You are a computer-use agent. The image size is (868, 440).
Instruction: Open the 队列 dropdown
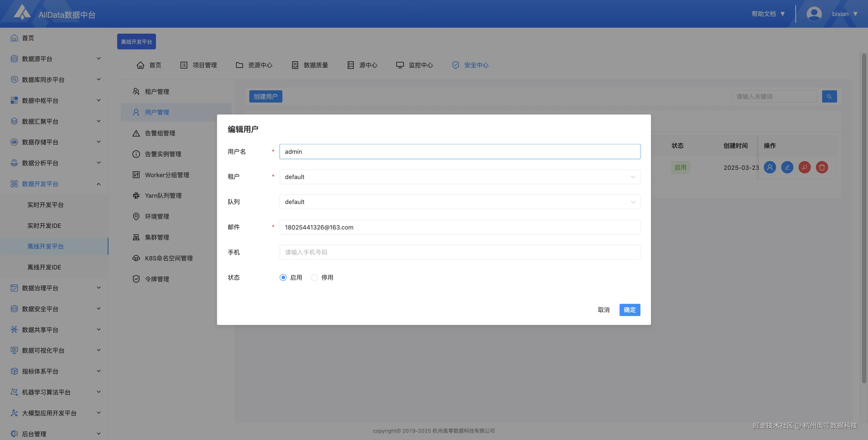pos(459,202)
